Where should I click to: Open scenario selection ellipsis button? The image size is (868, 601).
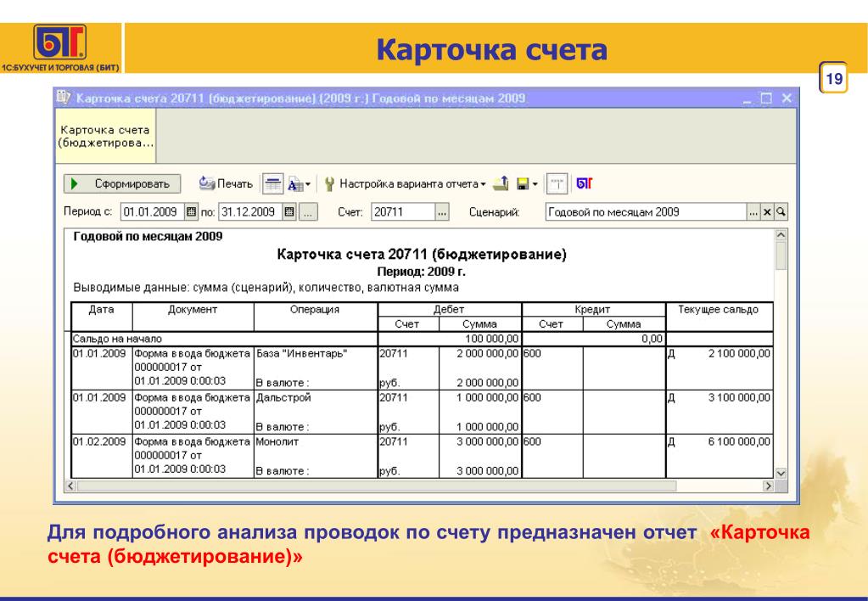[753, 212]
